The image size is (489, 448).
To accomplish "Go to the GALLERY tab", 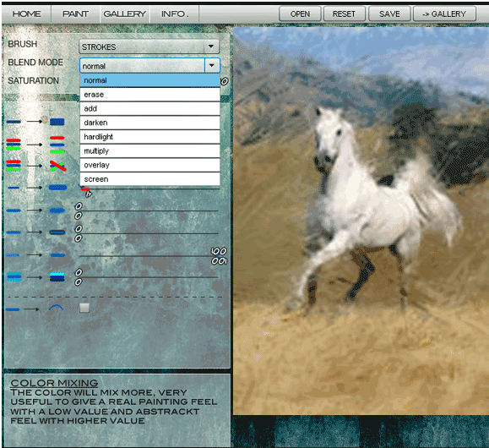I will (125, 14).
